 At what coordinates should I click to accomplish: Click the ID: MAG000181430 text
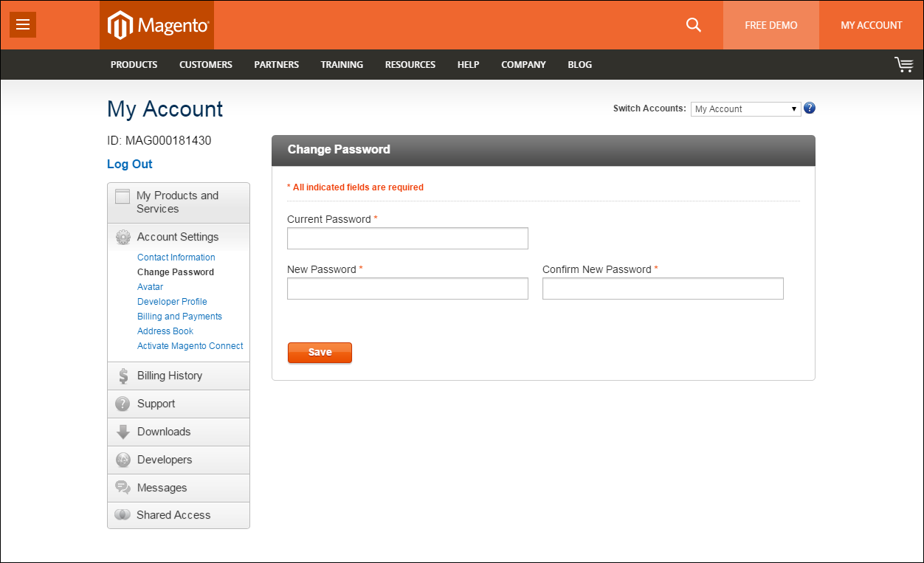tap(159, 140)
